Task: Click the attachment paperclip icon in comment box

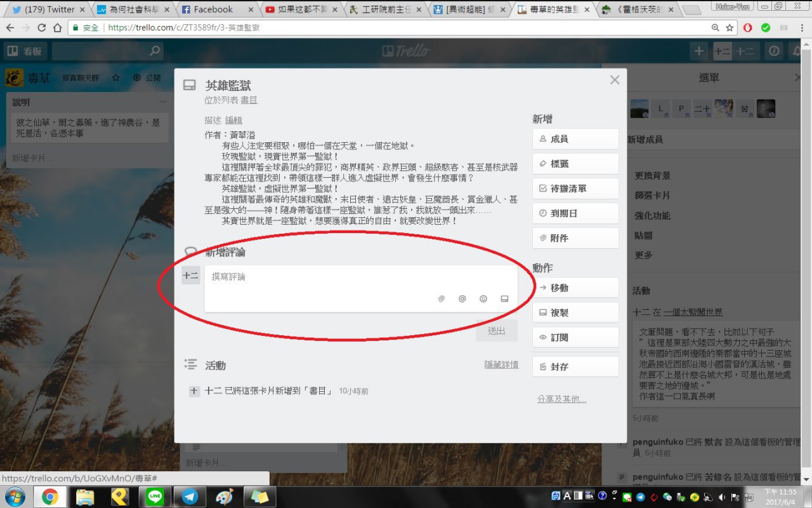Action: point(442,298)
